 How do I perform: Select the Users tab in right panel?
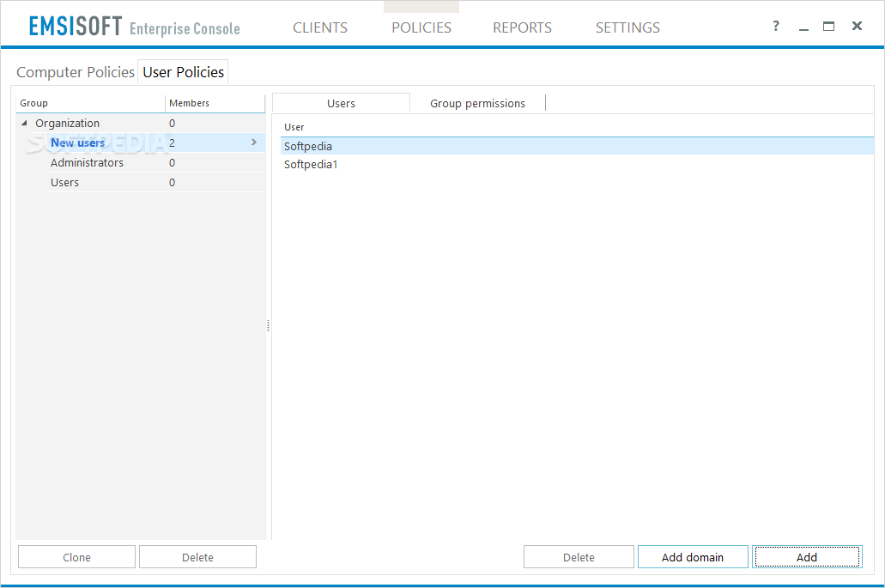pos(341,103)
